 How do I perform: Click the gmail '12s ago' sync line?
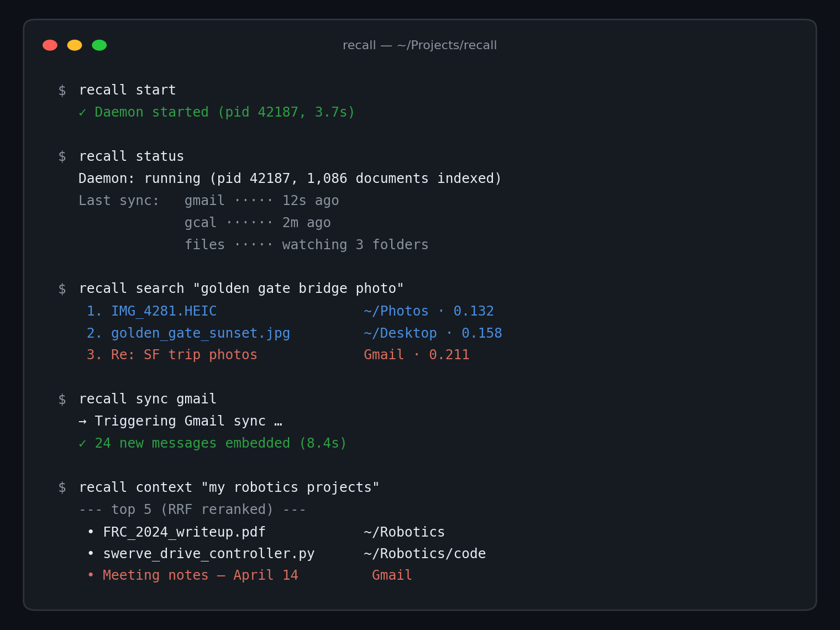[x=261, y=201]
